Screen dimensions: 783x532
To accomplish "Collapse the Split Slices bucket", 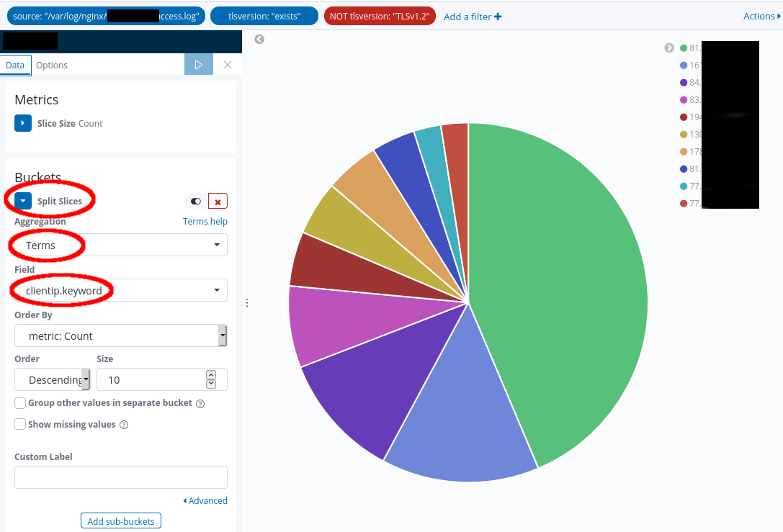I will pyautogui.click(x=23, y=201).
